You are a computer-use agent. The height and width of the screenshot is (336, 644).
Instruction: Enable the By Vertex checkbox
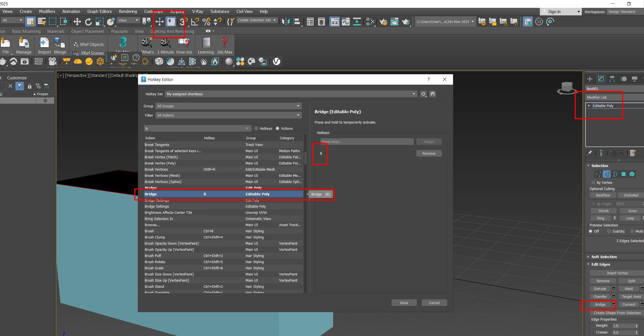tap(593, 182)
